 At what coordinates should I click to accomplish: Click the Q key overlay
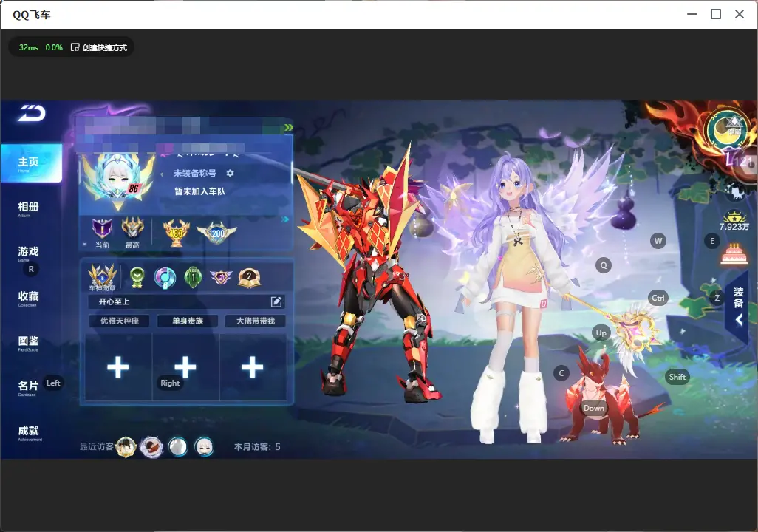pos(604,265)
